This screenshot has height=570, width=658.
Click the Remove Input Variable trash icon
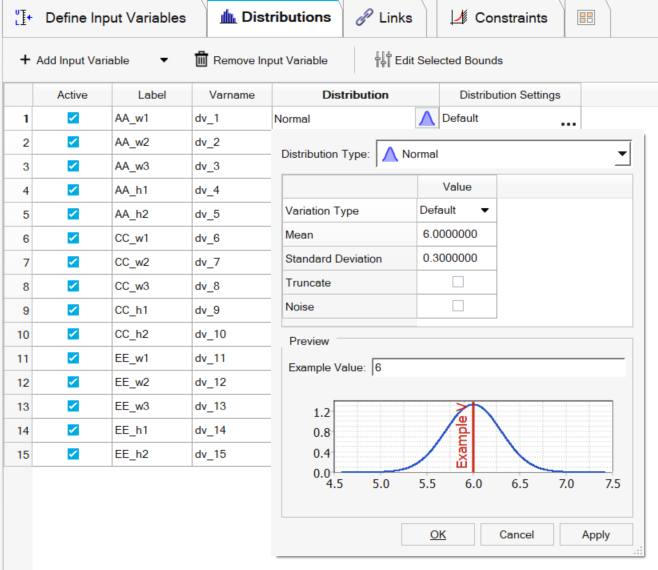point(201,60)
